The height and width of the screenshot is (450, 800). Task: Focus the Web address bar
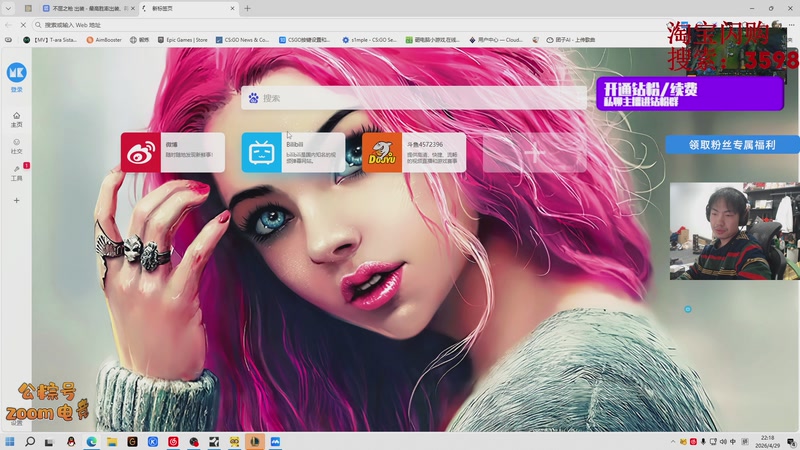(x=347, y=24)
